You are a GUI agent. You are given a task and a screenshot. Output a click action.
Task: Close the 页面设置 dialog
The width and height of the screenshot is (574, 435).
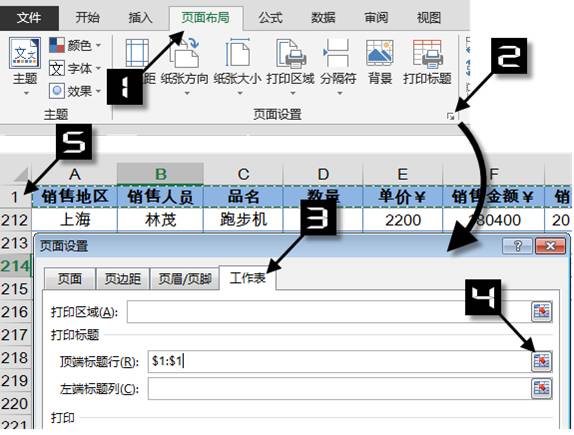(x=550, y=246)
